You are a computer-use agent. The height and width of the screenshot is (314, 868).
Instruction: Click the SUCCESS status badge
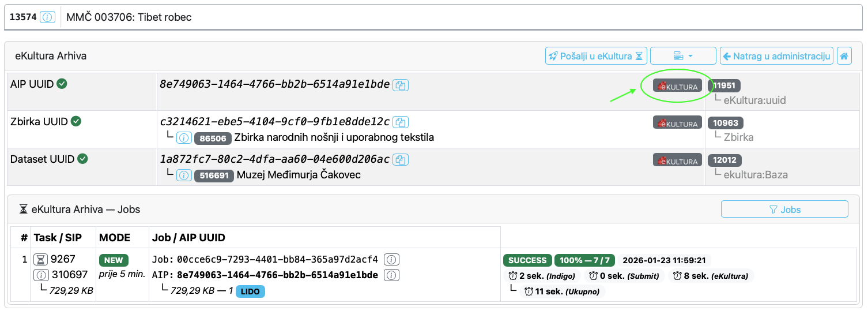point(527,260)
